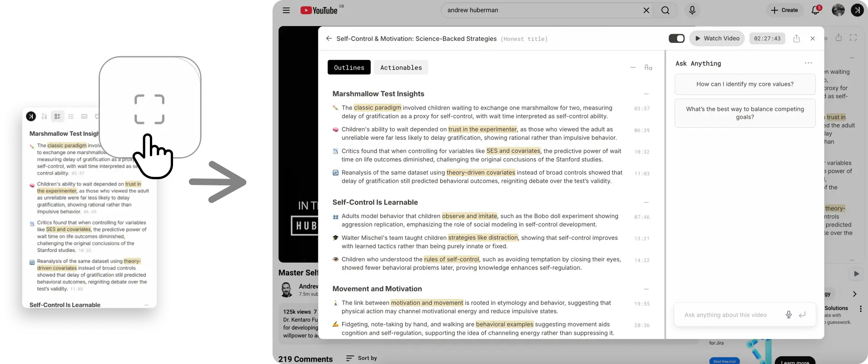Click the share icon in the background panel

point(838,38)
